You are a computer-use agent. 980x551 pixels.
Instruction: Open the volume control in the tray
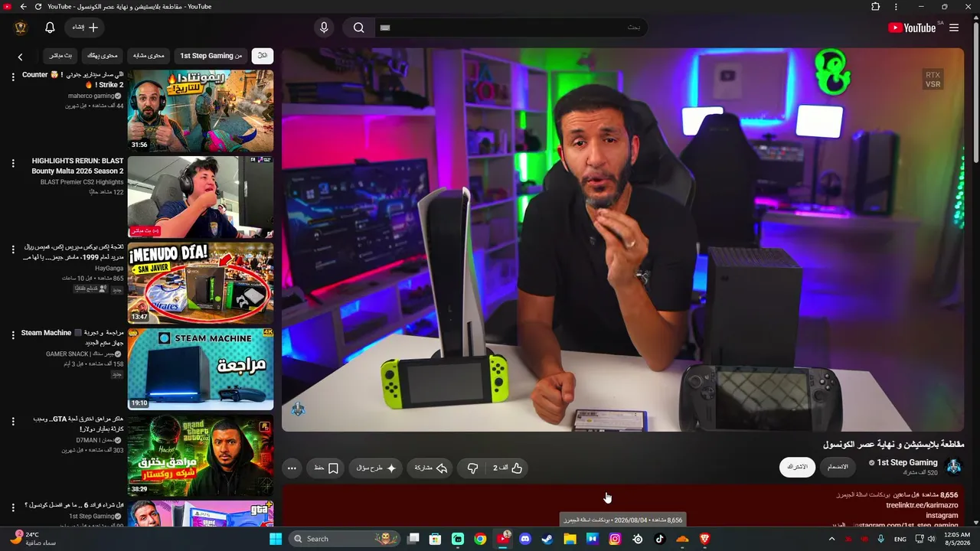(932, 539)
